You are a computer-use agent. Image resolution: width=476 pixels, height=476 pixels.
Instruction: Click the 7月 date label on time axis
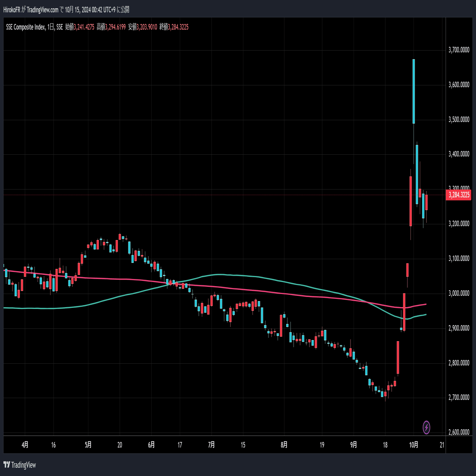coord(211,445)
